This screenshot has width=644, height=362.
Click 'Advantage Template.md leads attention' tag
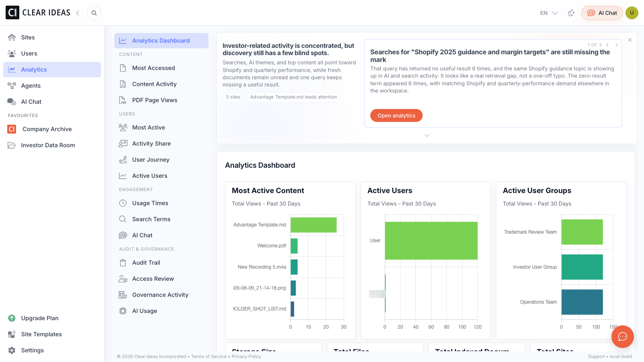pos(293,97)
